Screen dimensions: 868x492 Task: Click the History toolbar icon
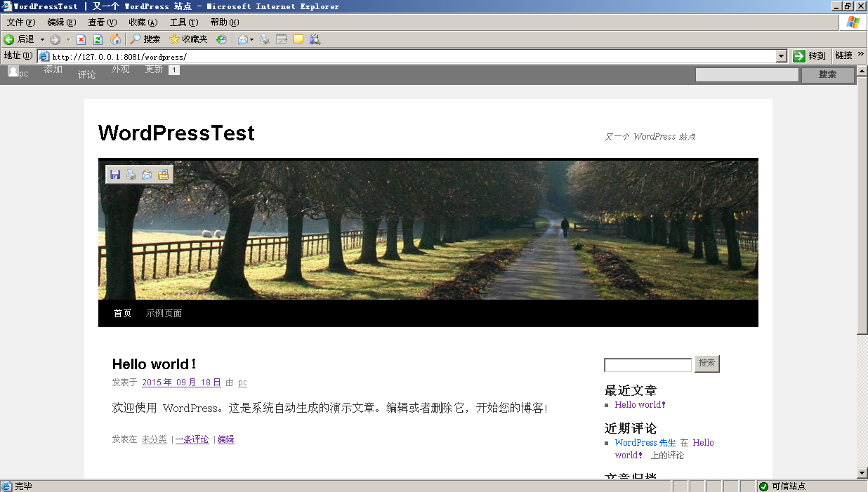pyautogui.click(x=222, y=39)
